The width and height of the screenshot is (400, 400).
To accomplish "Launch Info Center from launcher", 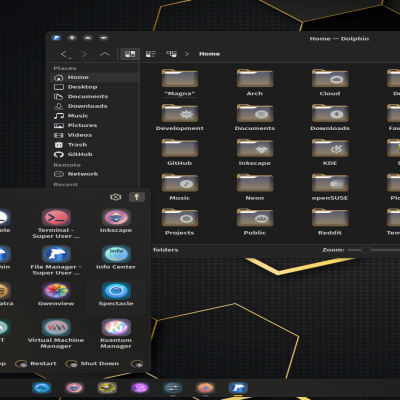I will point(116,257).
